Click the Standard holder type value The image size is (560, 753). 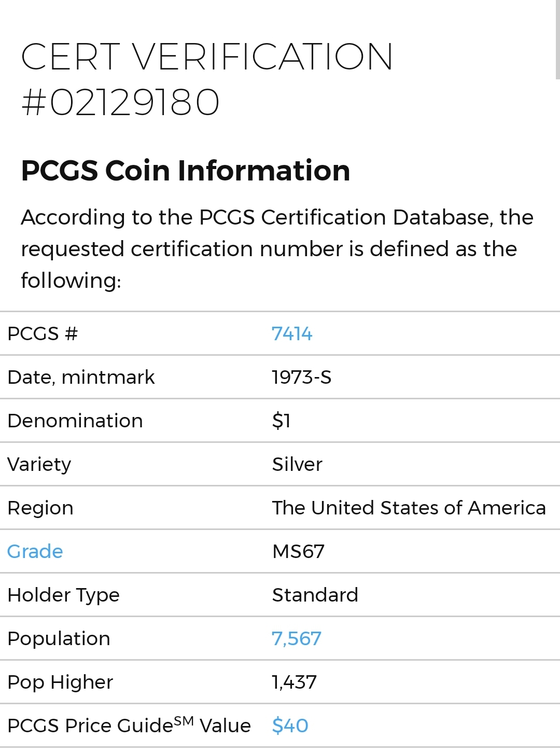point(315,595)
